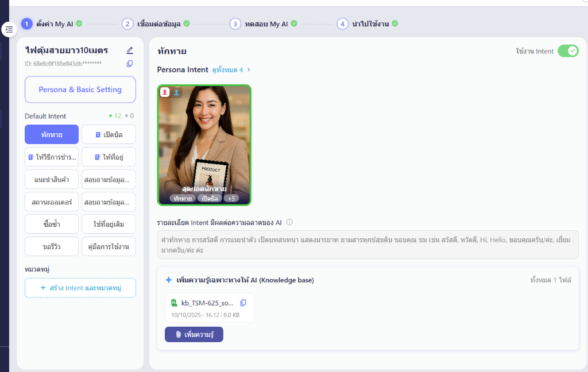Image resolution: width=588 pixels, height=372 pixels.
Task: Click the info icon next to รายละเอียด Intent
Action: 289,222
